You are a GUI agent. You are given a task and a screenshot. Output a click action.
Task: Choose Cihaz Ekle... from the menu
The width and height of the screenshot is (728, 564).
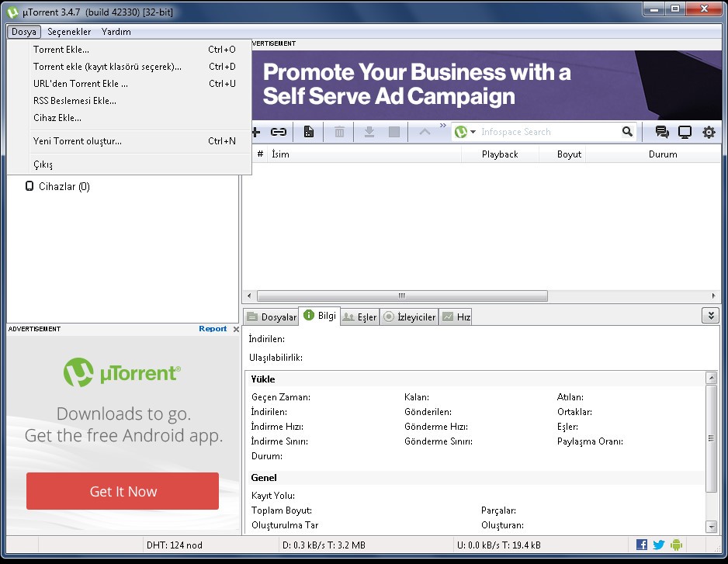pyautogui.click(x=129, y=118)
